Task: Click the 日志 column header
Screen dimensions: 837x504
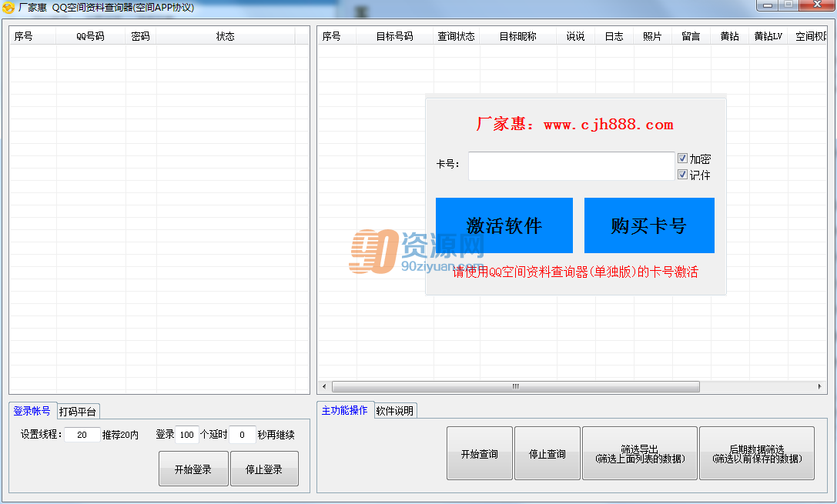Action: [614, 36]
